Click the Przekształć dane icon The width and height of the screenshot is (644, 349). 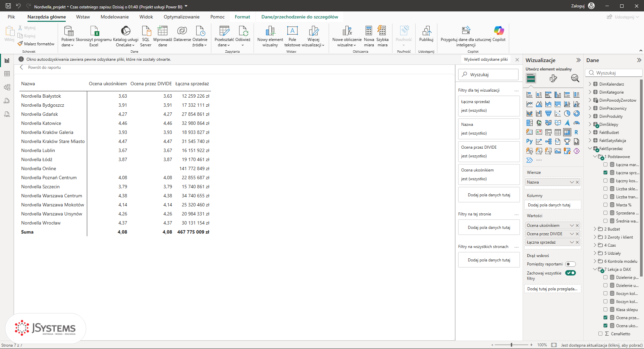pos(224,31)
